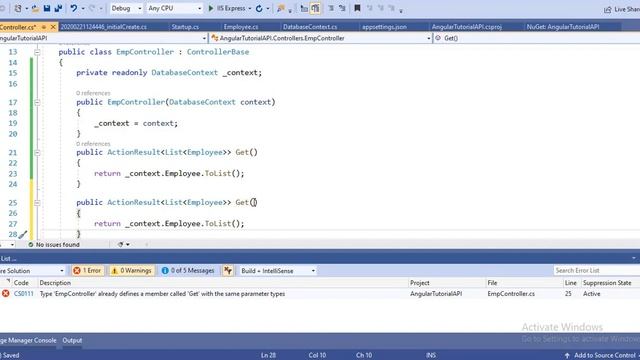Screen dimensions: 640x360
Task: Click the Add to Source Control up arrow
Action: (x=567, y=356)
